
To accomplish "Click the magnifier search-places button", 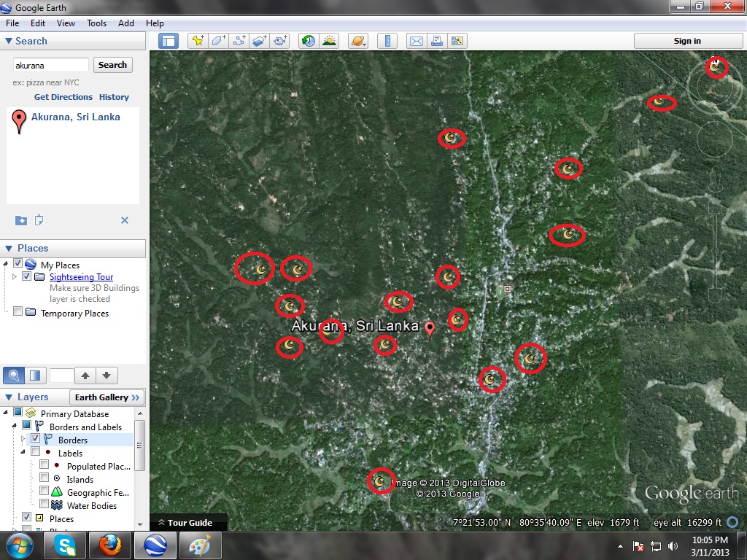I will point(14,376).
